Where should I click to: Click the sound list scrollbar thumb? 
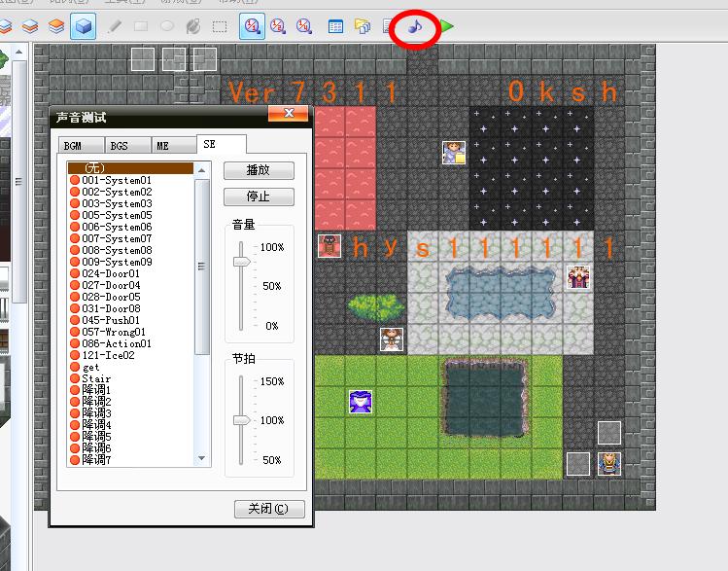pos(201,267)
